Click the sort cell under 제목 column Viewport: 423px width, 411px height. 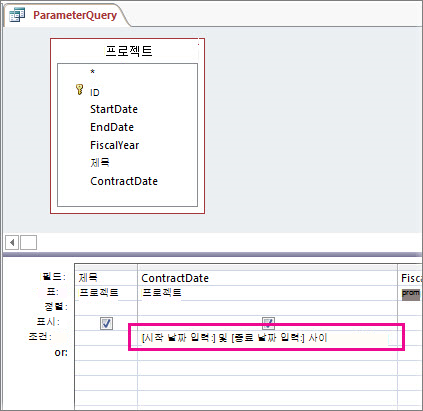pos(106,307)
